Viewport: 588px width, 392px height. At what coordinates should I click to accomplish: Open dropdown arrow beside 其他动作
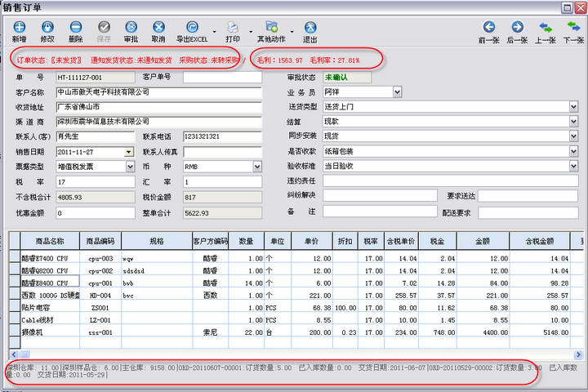(x=292, y=32)
